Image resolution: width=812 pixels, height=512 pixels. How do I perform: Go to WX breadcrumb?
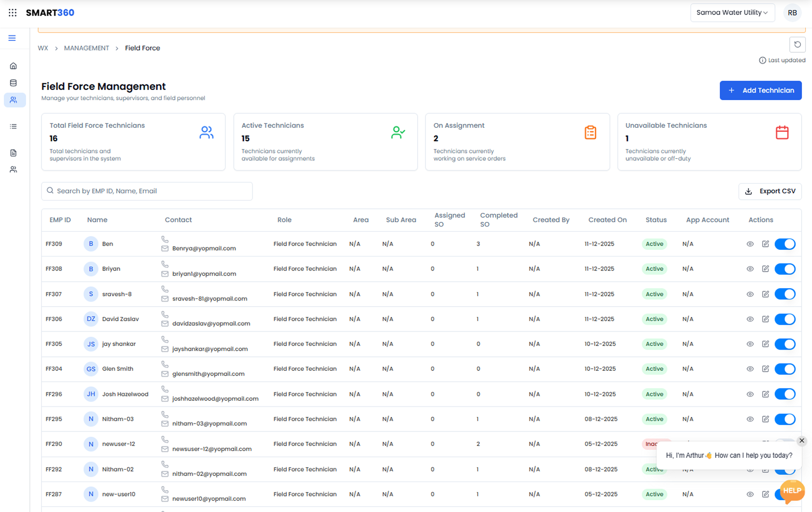click(x=43, y=48)
